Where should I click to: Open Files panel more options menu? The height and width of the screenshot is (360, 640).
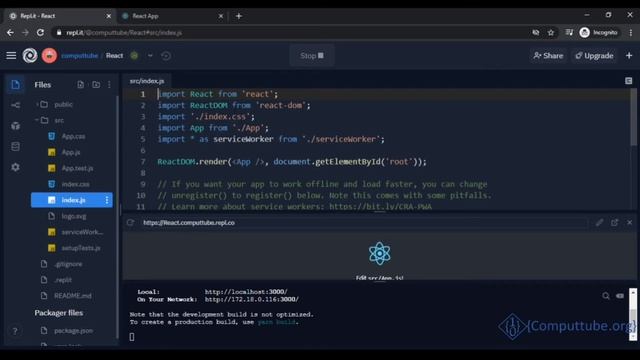[109, 84]
